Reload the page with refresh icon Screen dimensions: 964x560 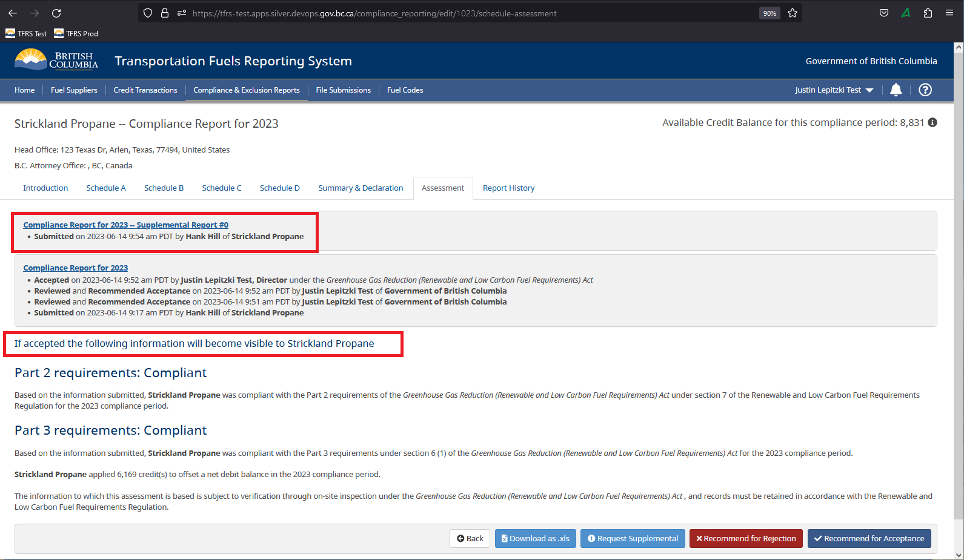(56, 13)
